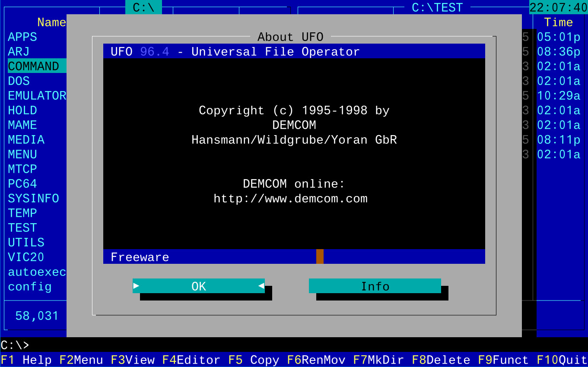Select the UTILS directory entry
The image size is (588, 367).
(26, 242)
